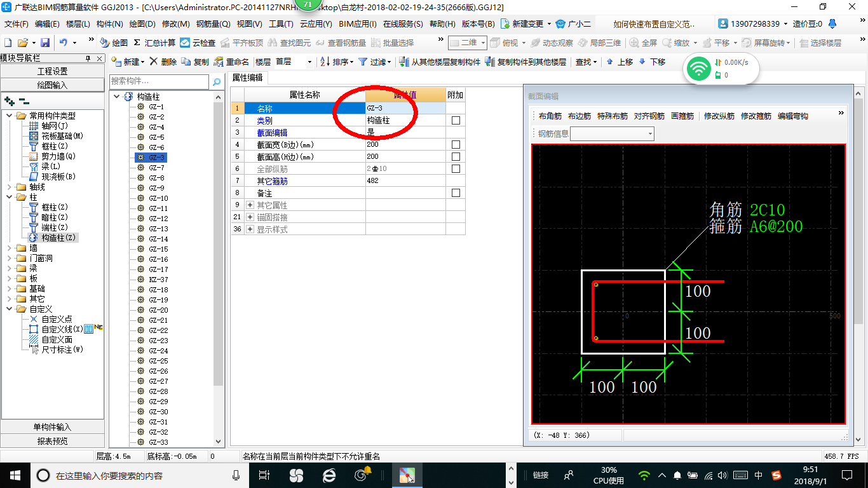Select 自定义线(X) tree item
Screen dimensions: 868x488
click(x=62, y=329)
